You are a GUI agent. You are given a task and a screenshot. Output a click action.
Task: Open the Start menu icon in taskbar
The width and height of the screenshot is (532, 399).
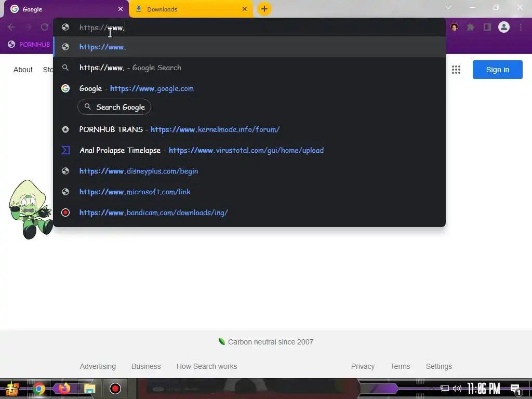click(12, 389)
